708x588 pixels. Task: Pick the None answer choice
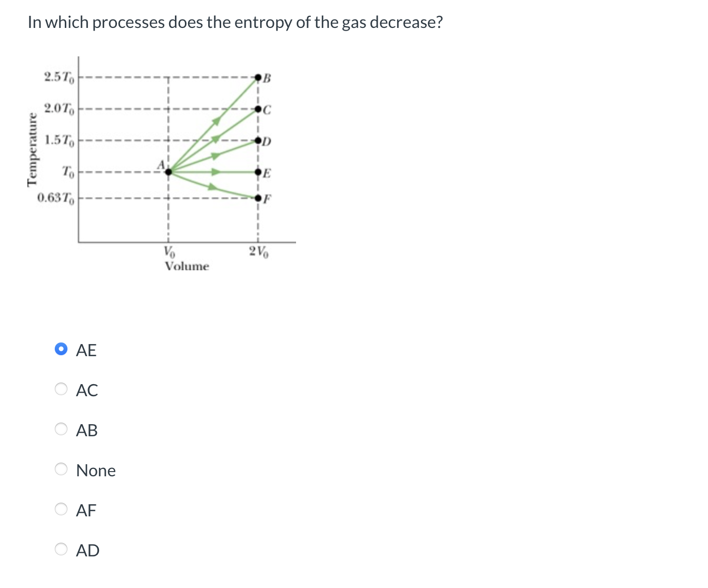(x=61, y=469)
